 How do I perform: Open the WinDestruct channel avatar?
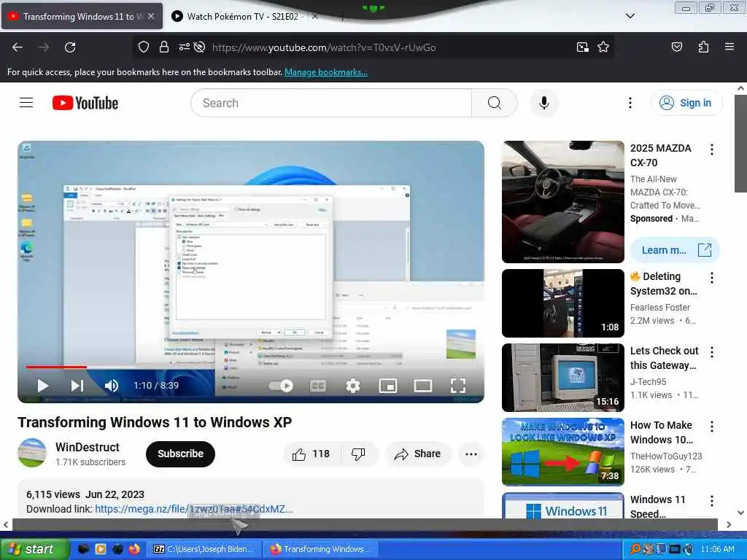pos(32,453)
